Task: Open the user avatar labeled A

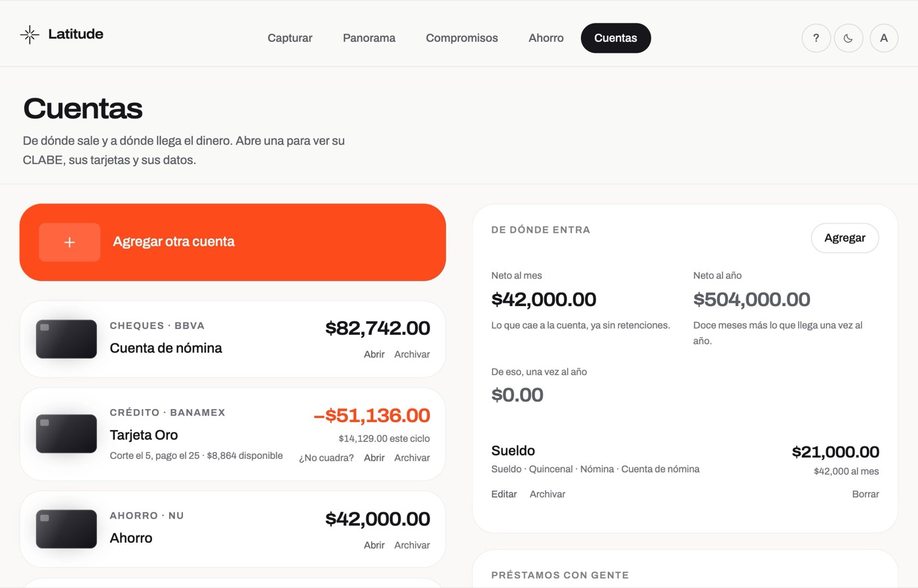Action: [x=884, y=38]
